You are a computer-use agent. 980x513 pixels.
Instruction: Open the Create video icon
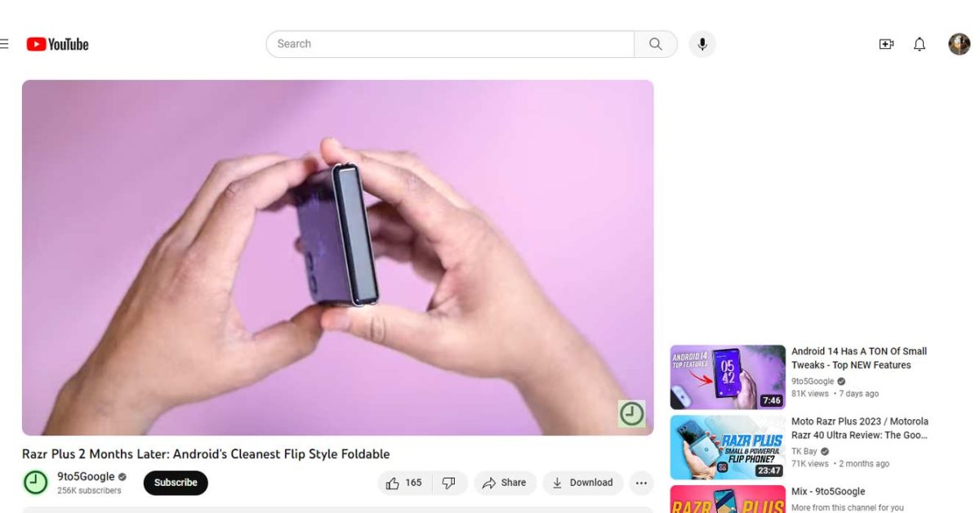click(886, 44)
